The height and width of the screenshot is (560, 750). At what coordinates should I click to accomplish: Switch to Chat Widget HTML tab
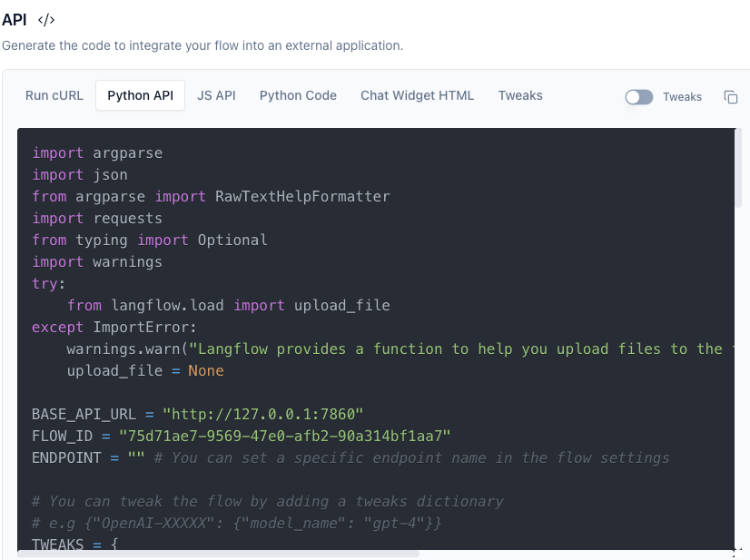point(417,95)
